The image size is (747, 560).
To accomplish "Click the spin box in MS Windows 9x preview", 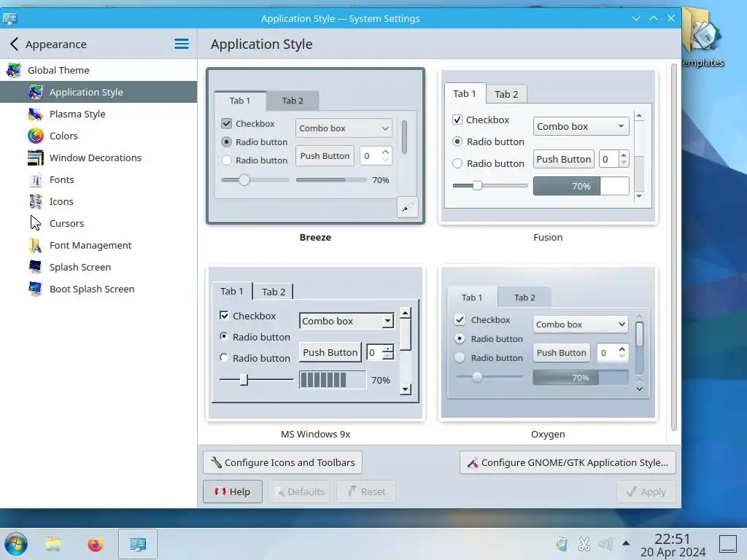I will click(380, 352).
